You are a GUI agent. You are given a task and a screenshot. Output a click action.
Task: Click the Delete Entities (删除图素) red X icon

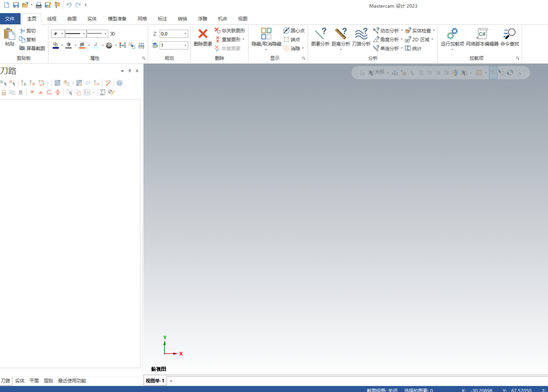[203, 34]
